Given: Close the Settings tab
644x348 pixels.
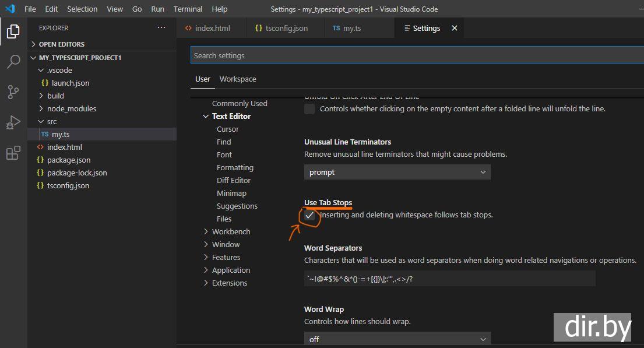Looking at the screenshot, I should (455, 28).
